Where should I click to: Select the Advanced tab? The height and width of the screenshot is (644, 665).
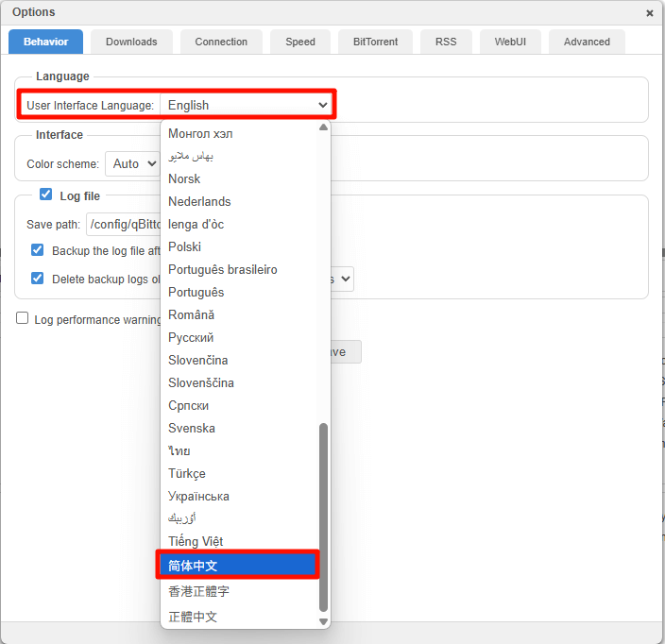587,42
